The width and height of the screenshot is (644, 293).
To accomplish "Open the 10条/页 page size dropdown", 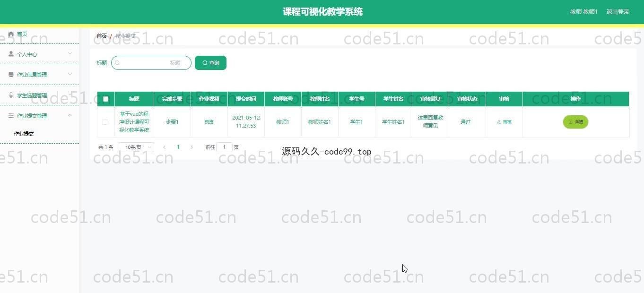I will pyautogui.click(x=136, y=147).
